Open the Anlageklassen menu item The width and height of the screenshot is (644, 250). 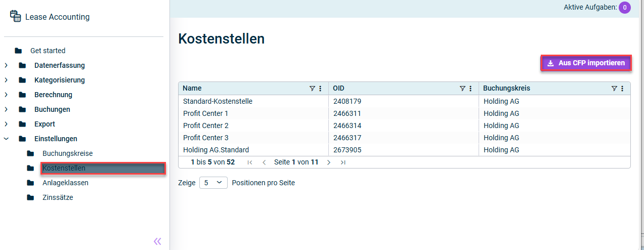tap(65, 183)
